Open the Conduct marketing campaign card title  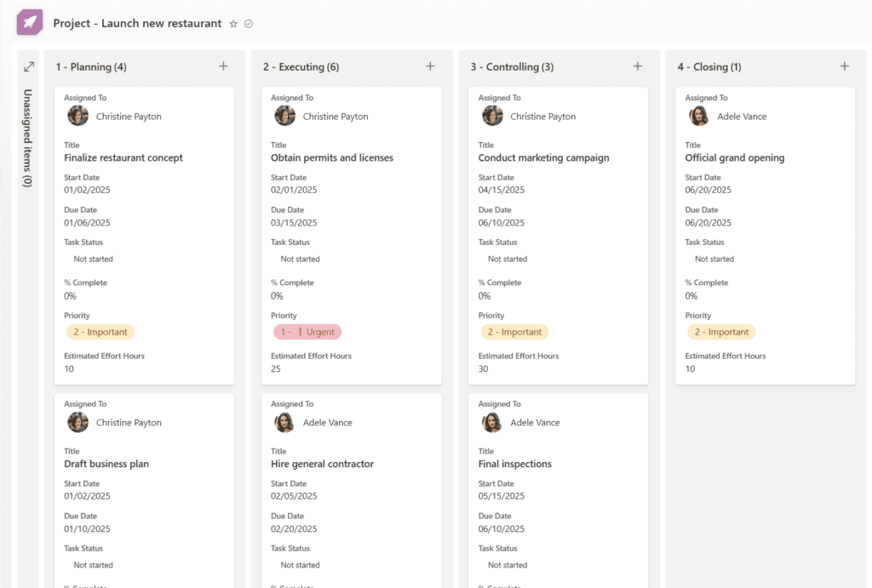pyautogui.click(x=544, y=157)
